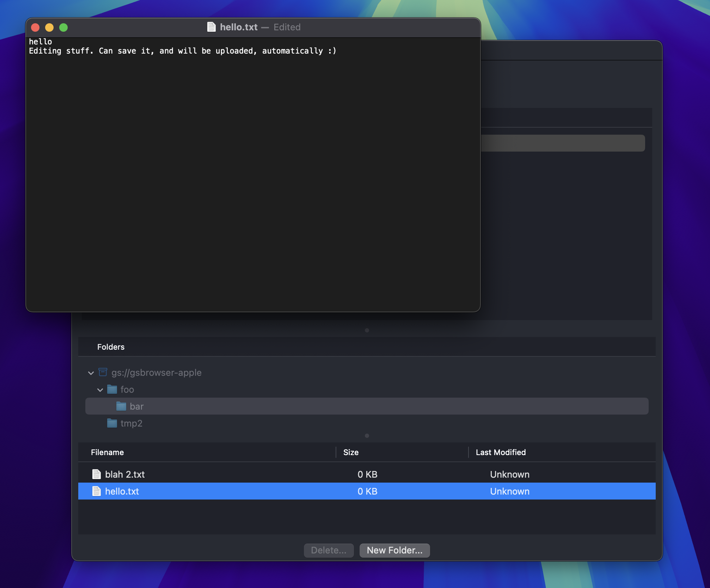Screen dimensions: 710x588
Task: Close the hello.txt editor window
Action: point(35,27)
